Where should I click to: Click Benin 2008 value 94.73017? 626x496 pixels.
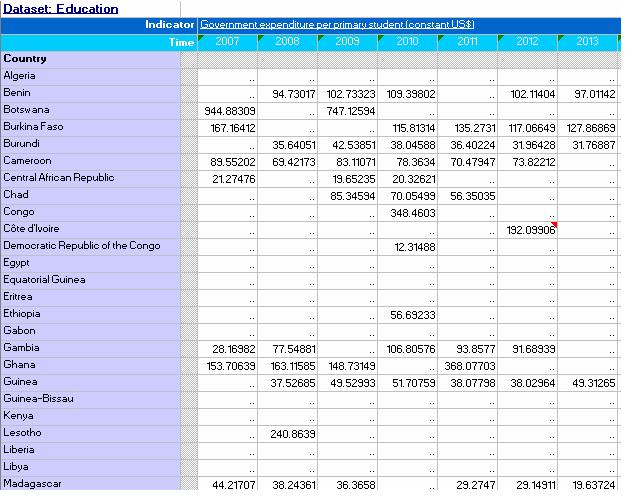pyautogui.click(x=294, y=94)
